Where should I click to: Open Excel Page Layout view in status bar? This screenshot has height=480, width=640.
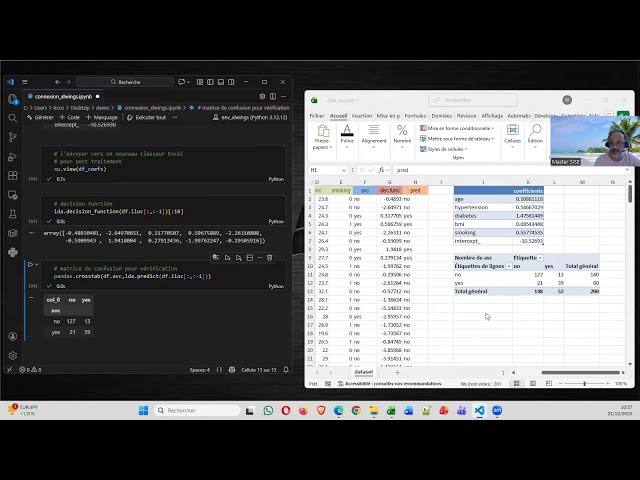pos(533,384)
